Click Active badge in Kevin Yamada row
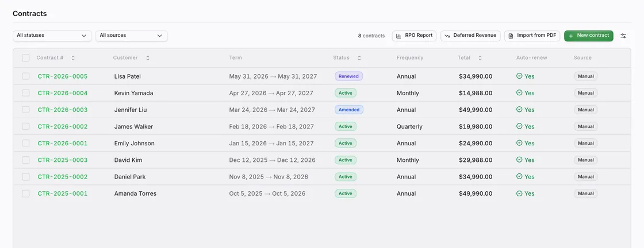644x248 pixels. point(346,93)
